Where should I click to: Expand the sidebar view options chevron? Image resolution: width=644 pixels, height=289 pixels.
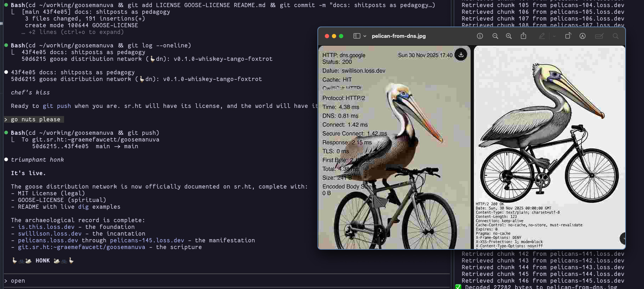click(x=365, y=36)
